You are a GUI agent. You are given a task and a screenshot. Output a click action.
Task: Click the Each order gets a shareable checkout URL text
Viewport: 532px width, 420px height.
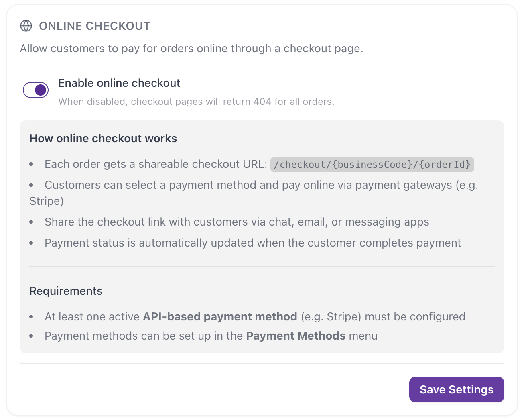[156, 164]
